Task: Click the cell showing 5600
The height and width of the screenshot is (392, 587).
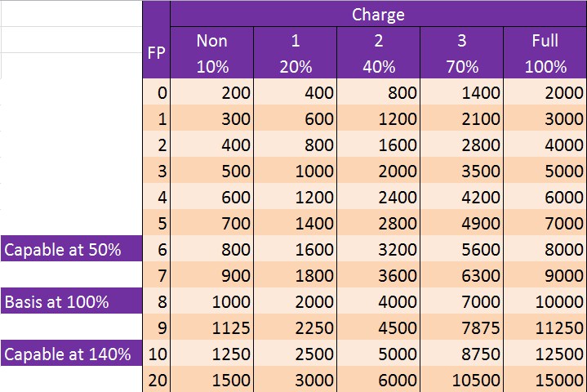Action: tap(461, 250)
